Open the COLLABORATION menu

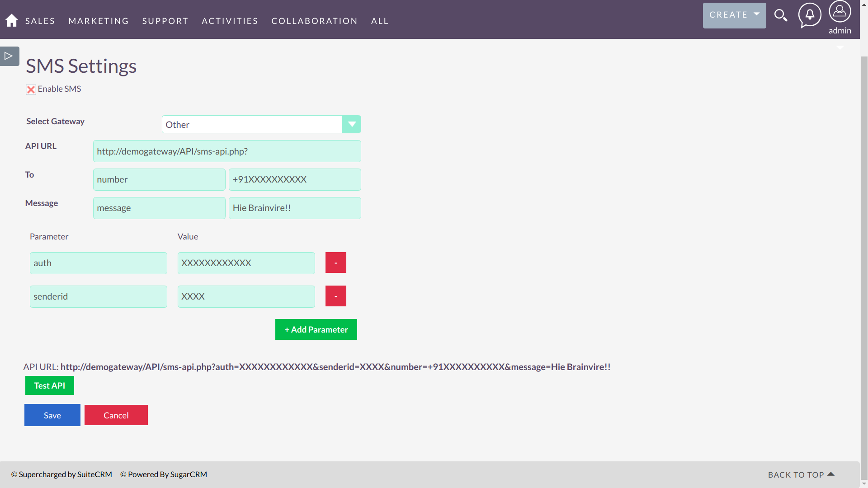(x=314, y=21)
